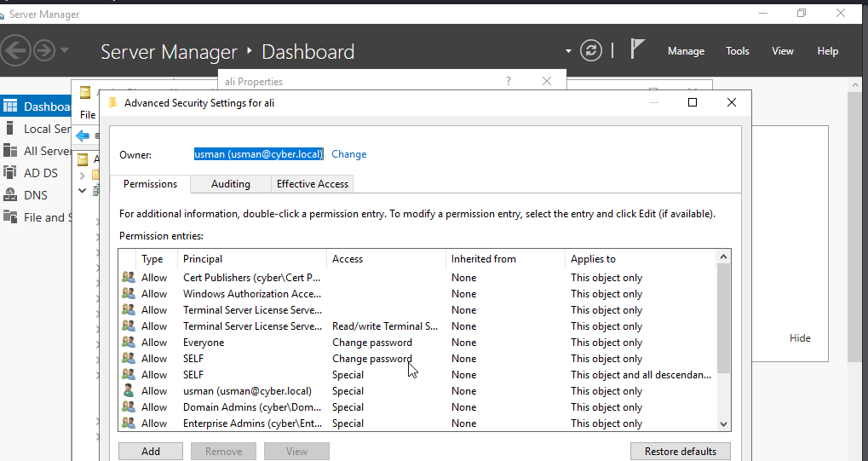Select SELF entry with Change password
Viewport: 868px width, 461px height.
tap(417, 359)
